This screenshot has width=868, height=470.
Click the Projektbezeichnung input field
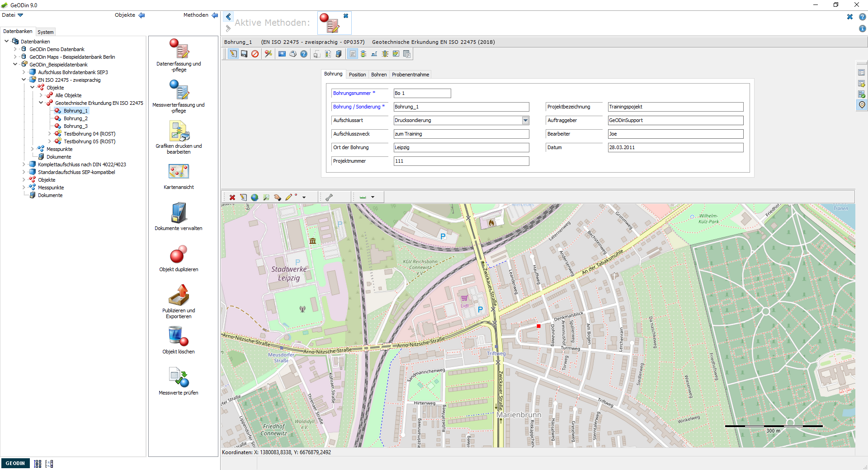pos(675,107)
